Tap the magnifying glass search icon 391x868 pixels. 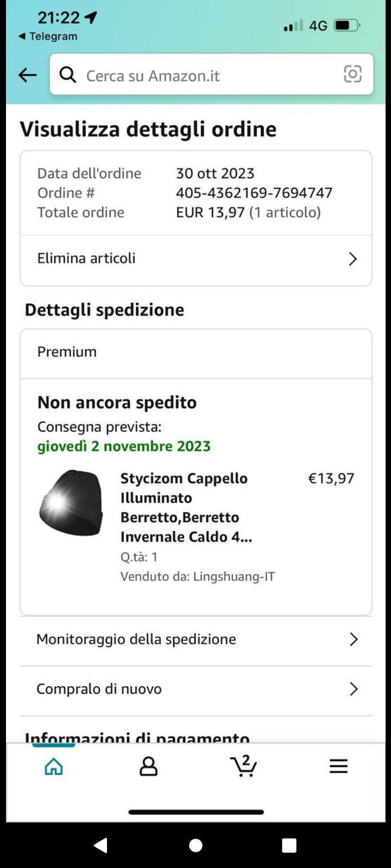tap(68, 74)
